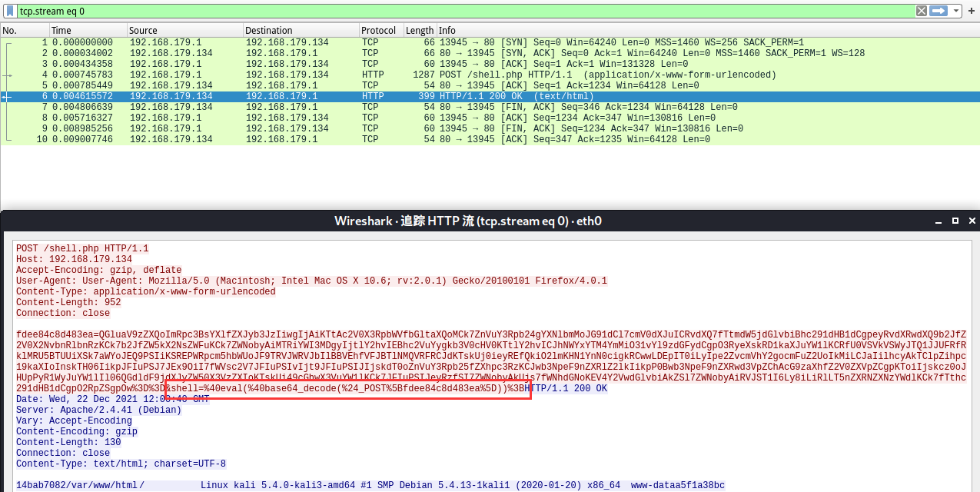Click the 'Content-Encoding: gzip' line
The width and height of the screenshot is (980, 492).
click(x=77, y=432)
